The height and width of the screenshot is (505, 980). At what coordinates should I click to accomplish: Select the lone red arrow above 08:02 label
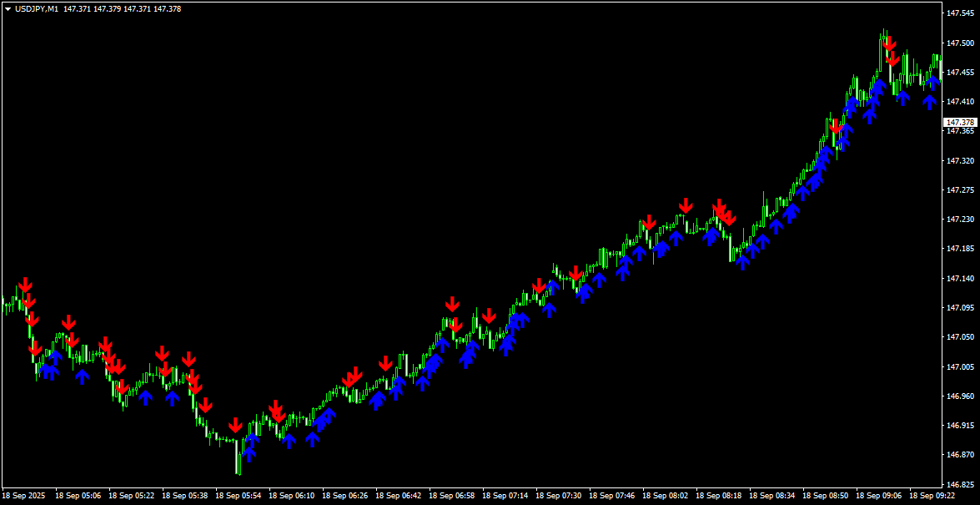pyautogui.click(x=686, y=205)
